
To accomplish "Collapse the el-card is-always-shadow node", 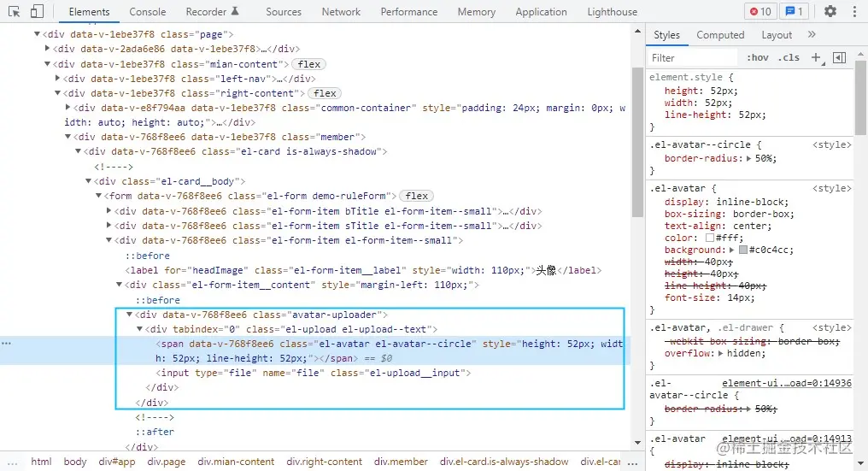I will [x=78, y=151].
